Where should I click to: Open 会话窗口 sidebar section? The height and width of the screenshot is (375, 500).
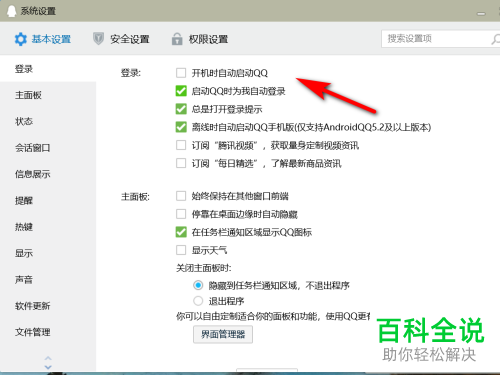click(48, 148)
